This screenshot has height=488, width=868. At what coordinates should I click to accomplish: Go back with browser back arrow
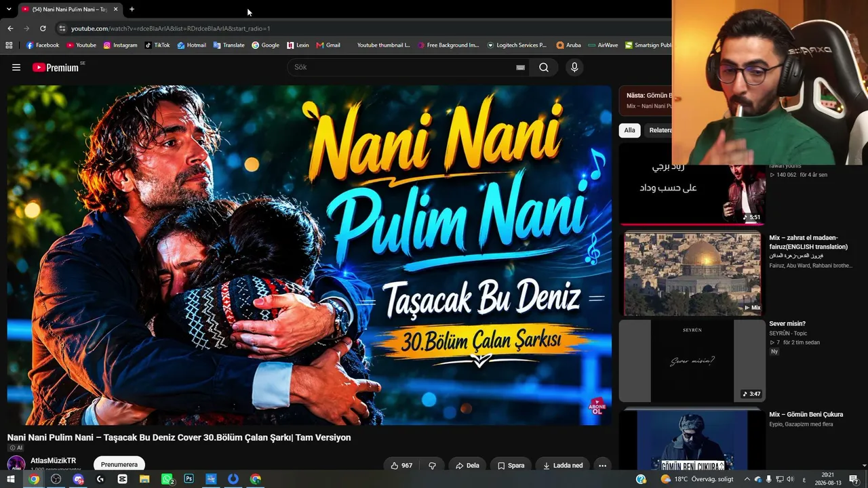point(10,28)
